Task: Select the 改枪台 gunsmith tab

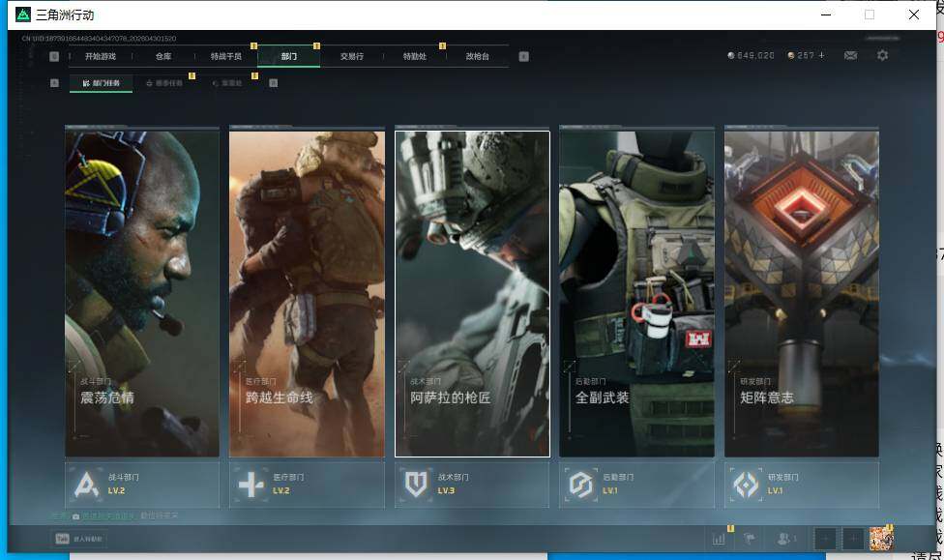Action: [x=477, y=56]
